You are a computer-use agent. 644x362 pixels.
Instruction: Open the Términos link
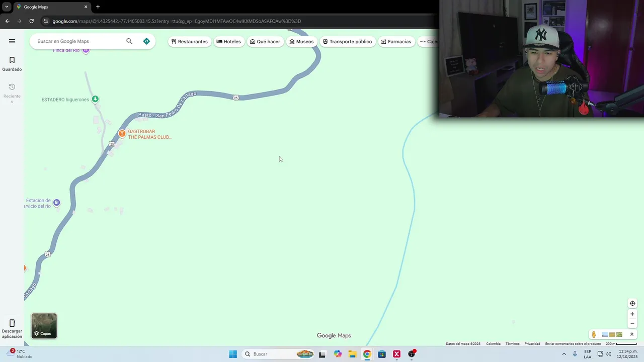[512, 344]
